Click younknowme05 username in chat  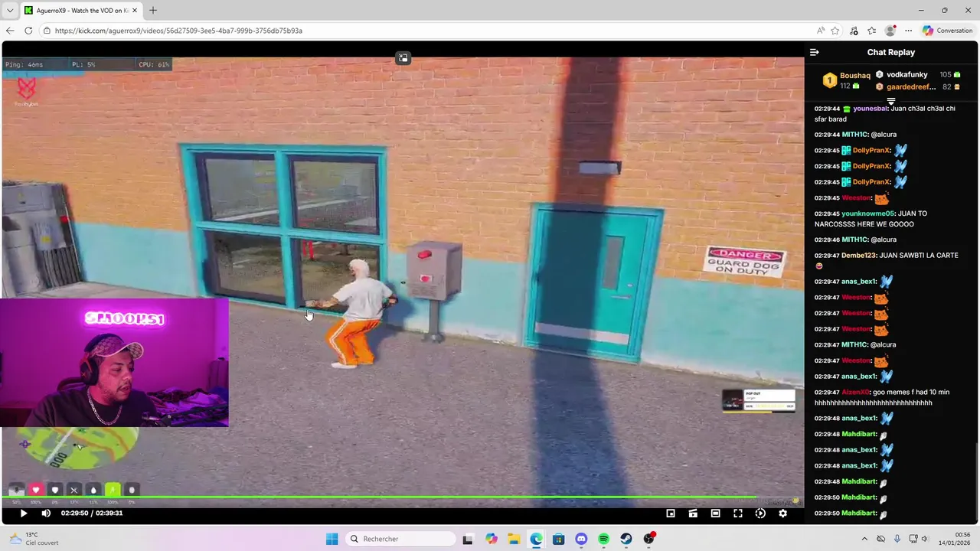pos(867,214)
